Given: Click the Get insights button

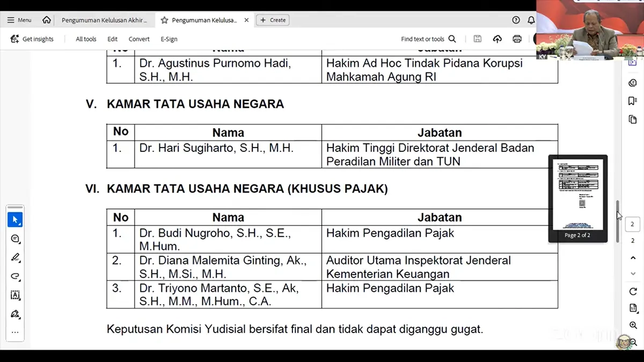Looking at the screenshot, I should pos(32,39).
